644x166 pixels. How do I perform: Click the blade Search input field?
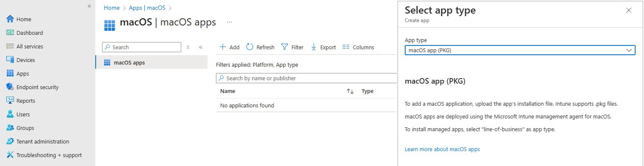point(142,47)
